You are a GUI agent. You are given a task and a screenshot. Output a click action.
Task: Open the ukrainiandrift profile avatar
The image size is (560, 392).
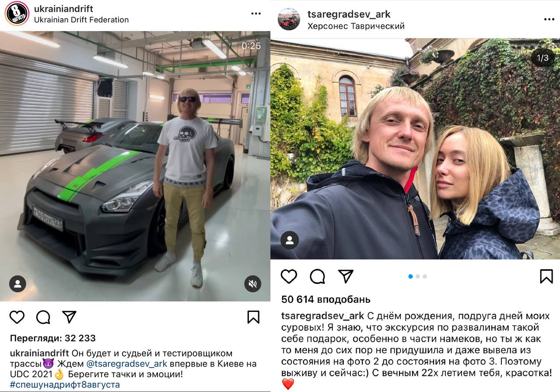click(17, 14)
